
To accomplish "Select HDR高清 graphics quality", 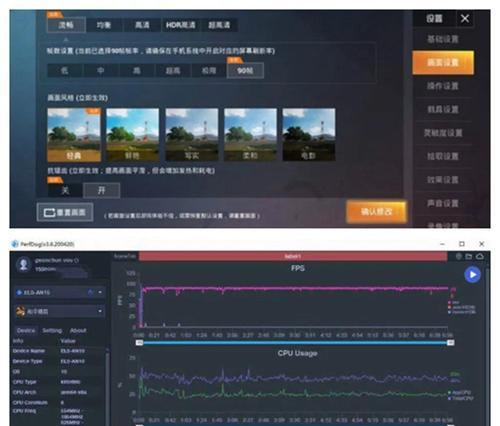I will pyautogui.click(x=181, y=25).
